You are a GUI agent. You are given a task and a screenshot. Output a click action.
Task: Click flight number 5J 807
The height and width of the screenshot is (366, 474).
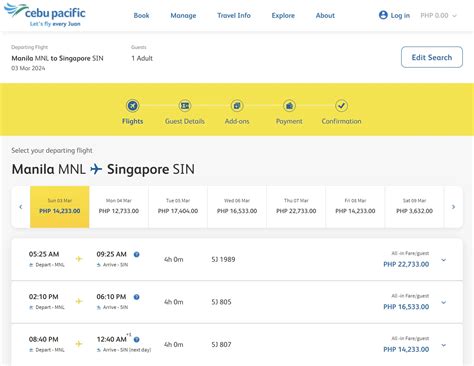click(x=221, y=345)
